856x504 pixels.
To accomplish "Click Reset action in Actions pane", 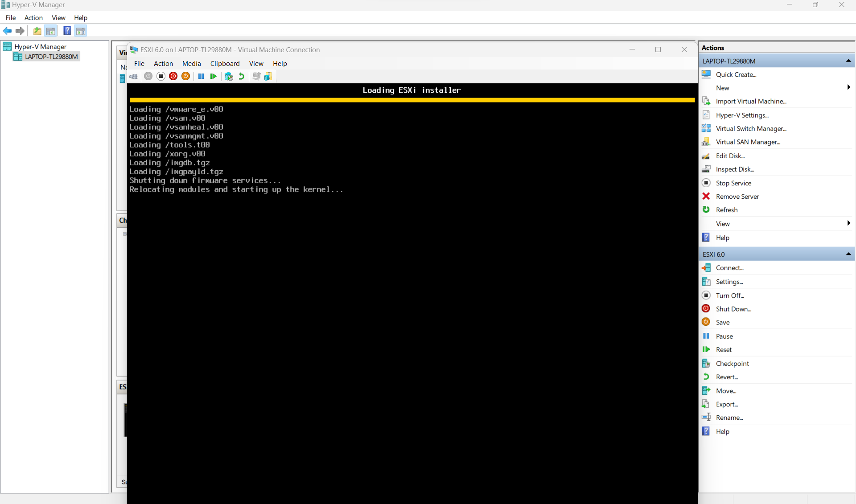I will tap(724, 349).
